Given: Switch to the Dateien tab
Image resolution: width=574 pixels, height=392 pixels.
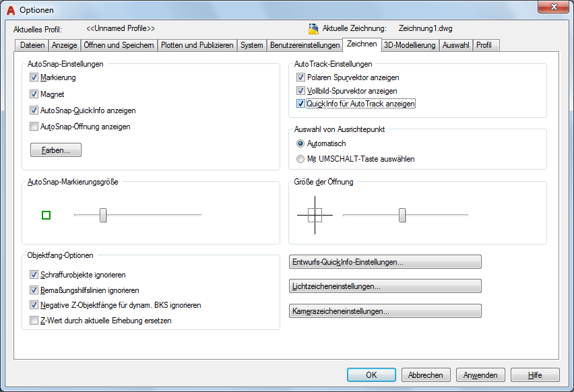Looking at the screenshot, I should [32, 45].
